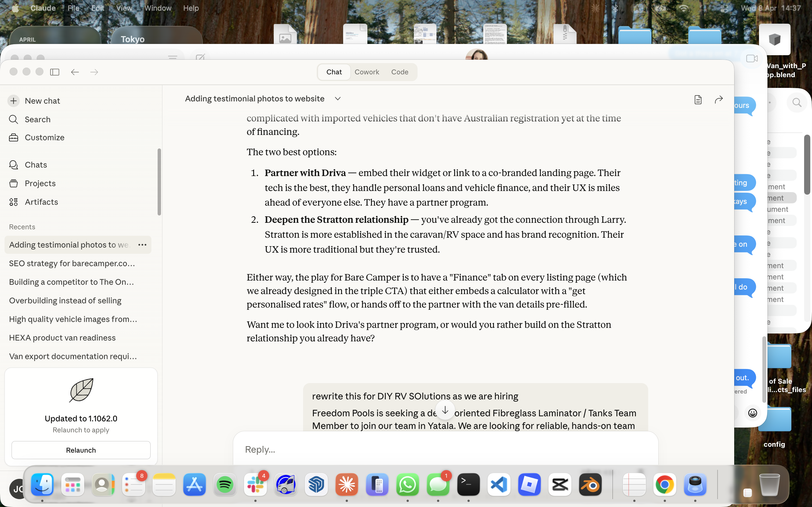Switch to the Code tab
This screenshot has width=812, height=507.
tap(399, 72)
